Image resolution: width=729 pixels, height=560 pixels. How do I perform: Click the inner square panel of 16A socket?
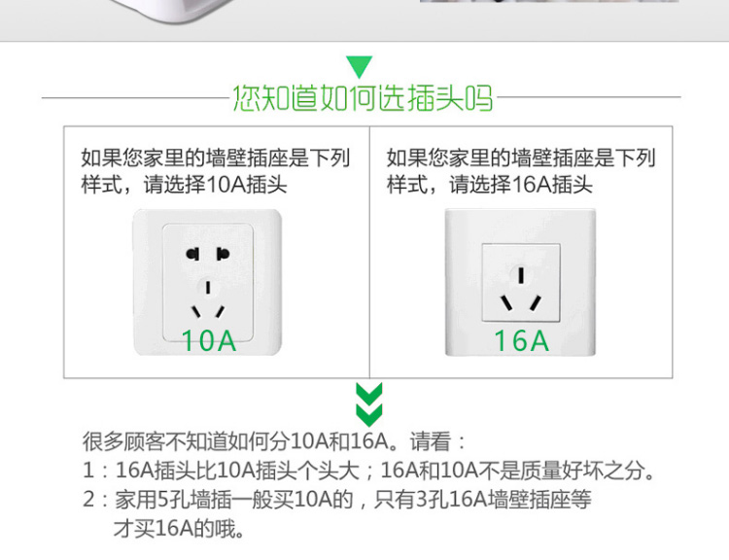(x=521, y=283)
